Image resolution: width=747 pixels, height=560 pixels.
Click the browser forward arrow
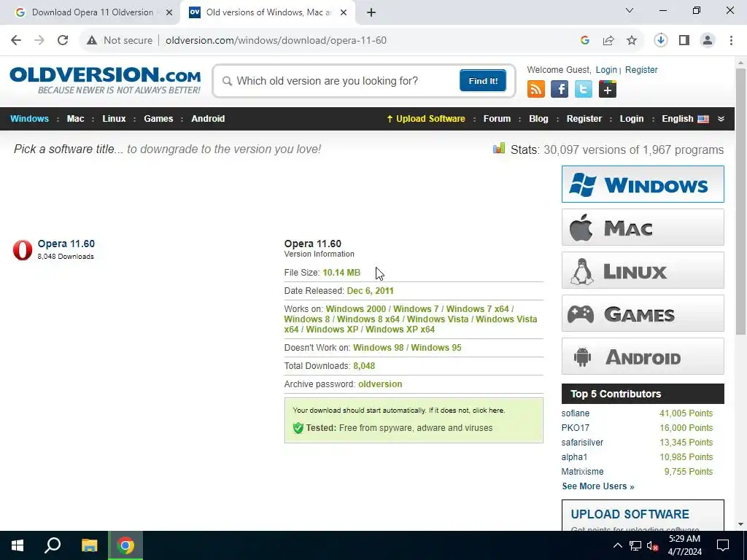pyautogui.click(x=39, y=41)
